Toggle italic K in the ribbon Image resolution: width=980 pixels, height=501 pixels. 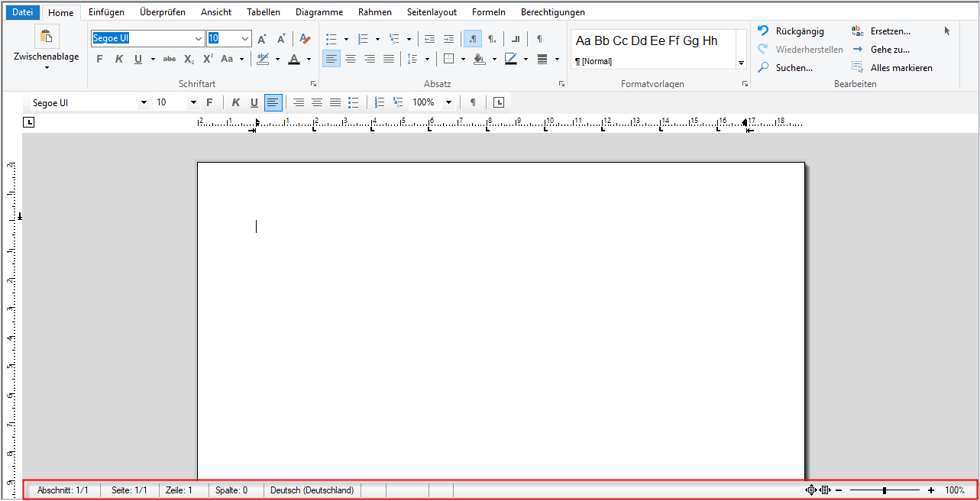(x=118, y=59)
